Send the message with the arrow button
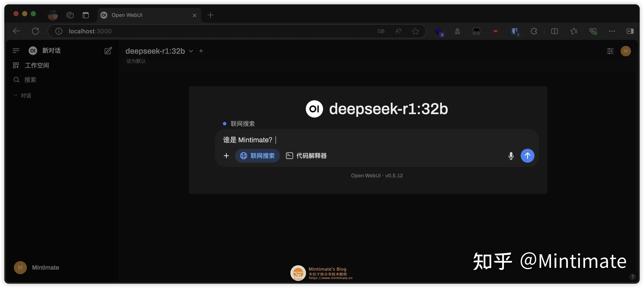The width and height of the screenshot is (644, 288). (x=528, y=156)
